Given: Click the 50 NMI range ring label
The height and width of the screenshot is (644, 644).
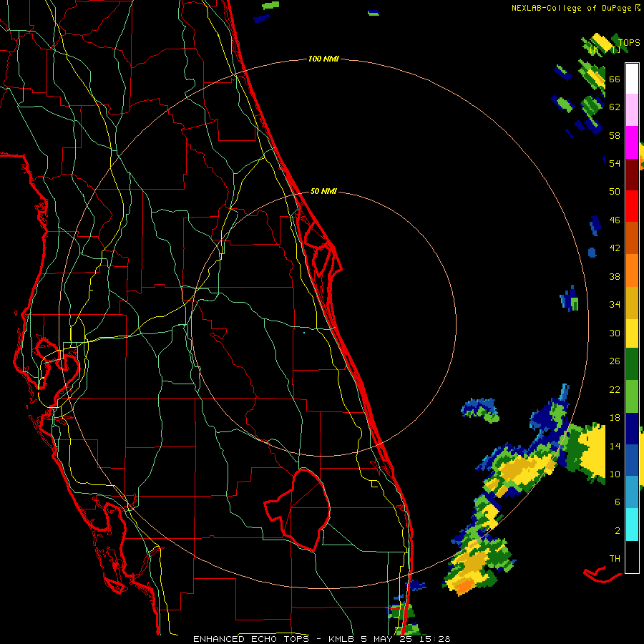Looking at the screenshot, I should click(x=323, y=191).
